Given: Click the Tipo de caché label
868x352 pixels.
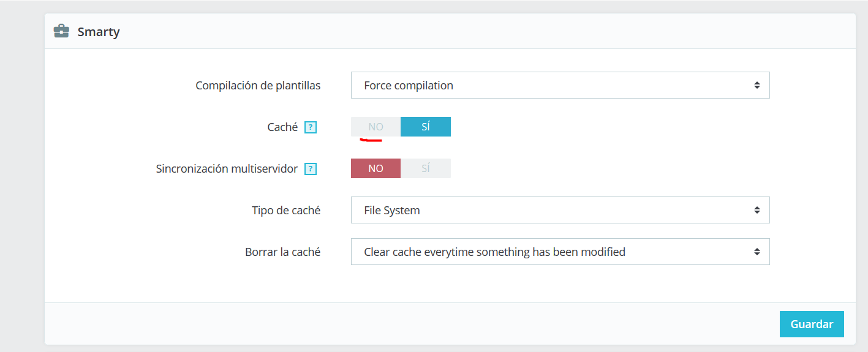Looking at the screenshot, I should pyautogui.click(x=286, y=211).
